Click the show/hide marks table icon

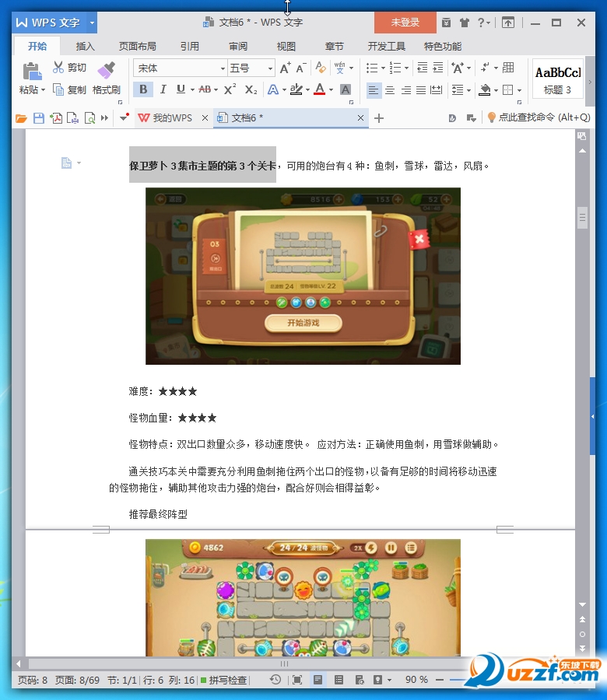click(508, 68)
